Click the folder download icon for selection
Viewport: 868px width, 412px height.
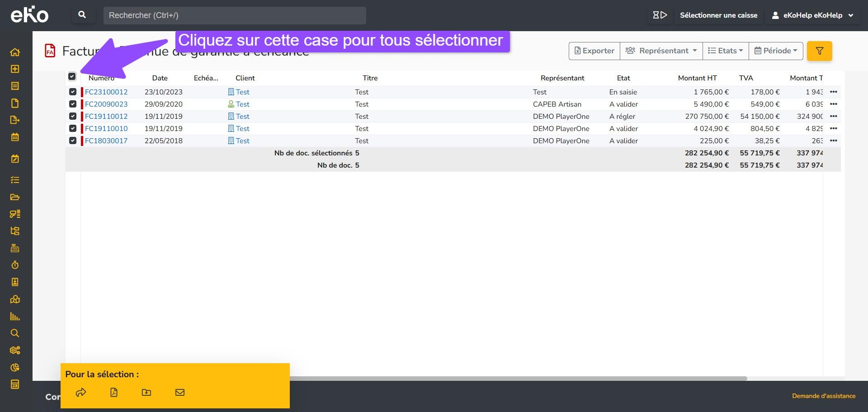146,392
